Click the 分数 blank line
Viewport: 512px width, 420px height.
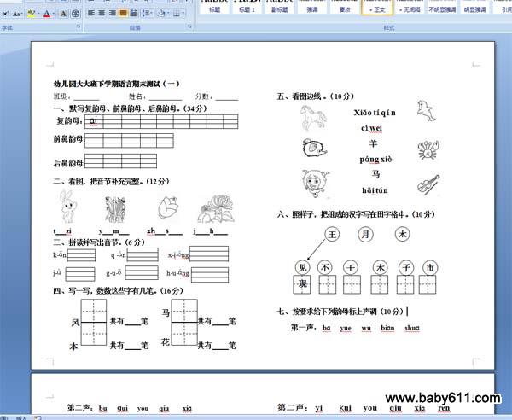pos(227,97)
